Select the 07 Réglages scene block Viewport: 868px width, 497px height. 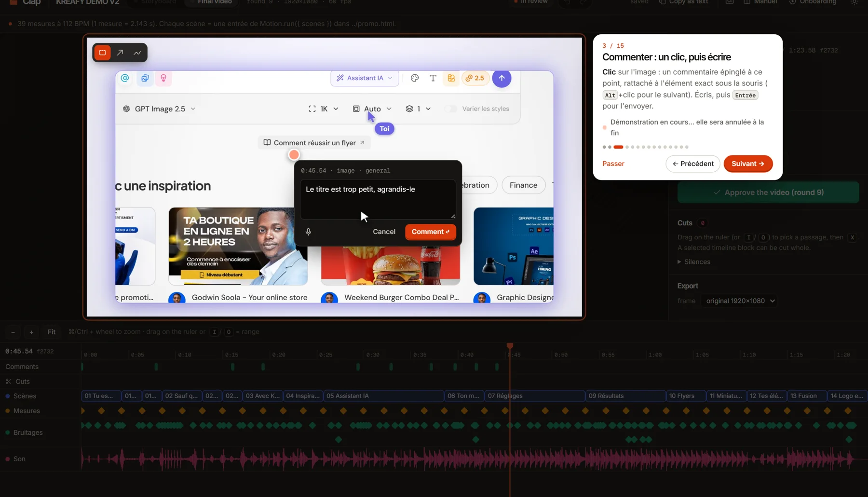click(x=534, y=396)
